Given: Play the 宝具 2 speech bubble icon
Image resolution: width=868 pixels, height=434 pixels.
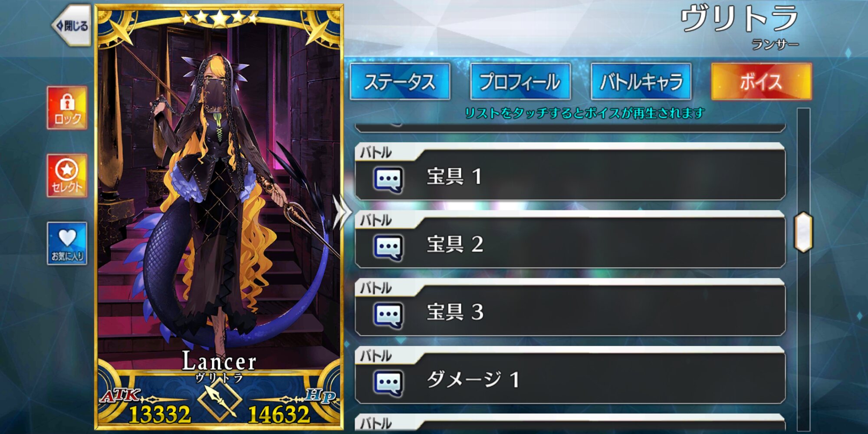Looking at the screenshot, I should click(388, 247).
